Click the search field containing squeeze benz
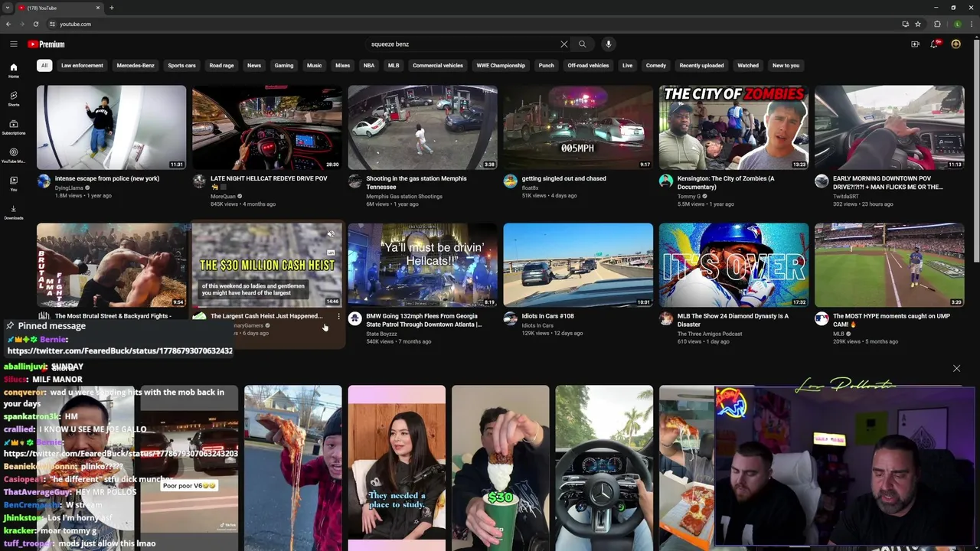Image resolution: width=980 pixels, height=551 pixels. (463, 44)
